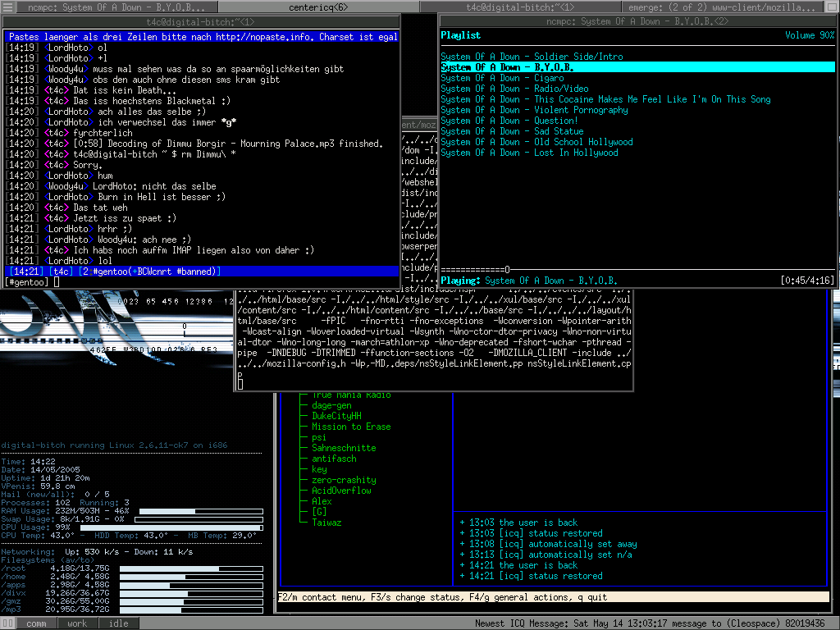Select contact key in centericq

pos(319,469)
